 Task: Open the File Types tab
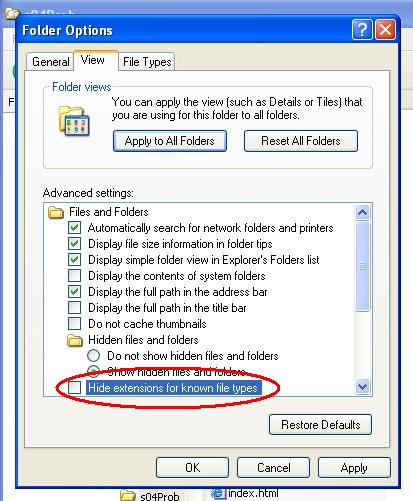(x=147, y=62)
